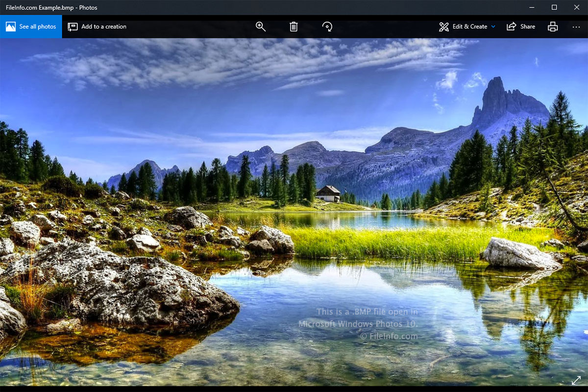Minimize the Photos window

click(x=532, y=7)
